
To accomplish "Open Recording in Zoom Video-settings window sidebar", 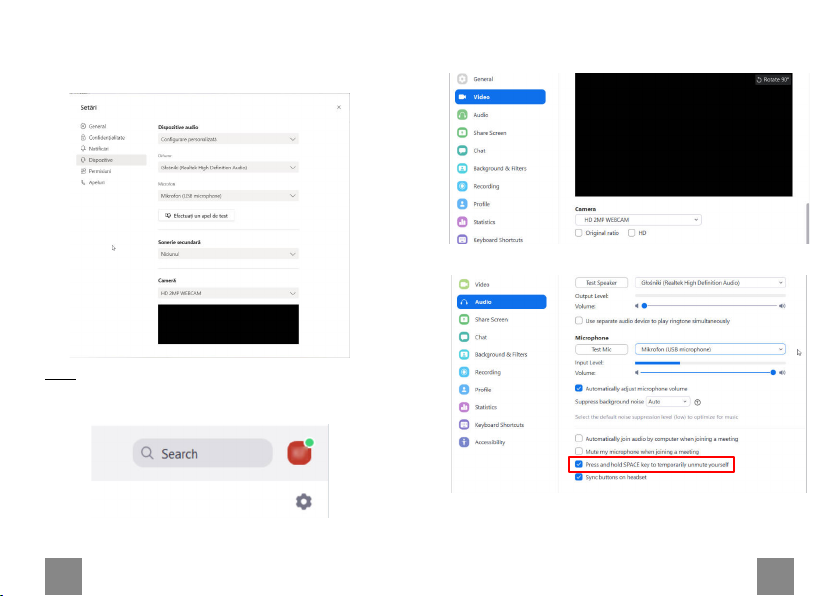I will point(478,186).
